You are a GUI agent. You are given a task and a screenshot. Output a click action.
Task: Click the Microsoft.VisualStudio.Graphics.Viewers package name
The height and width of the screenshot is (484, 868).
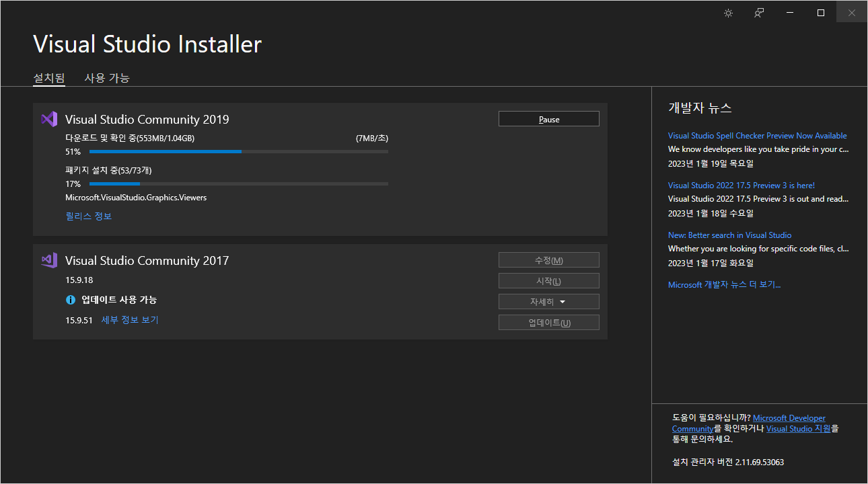click(x=136, y=198)
